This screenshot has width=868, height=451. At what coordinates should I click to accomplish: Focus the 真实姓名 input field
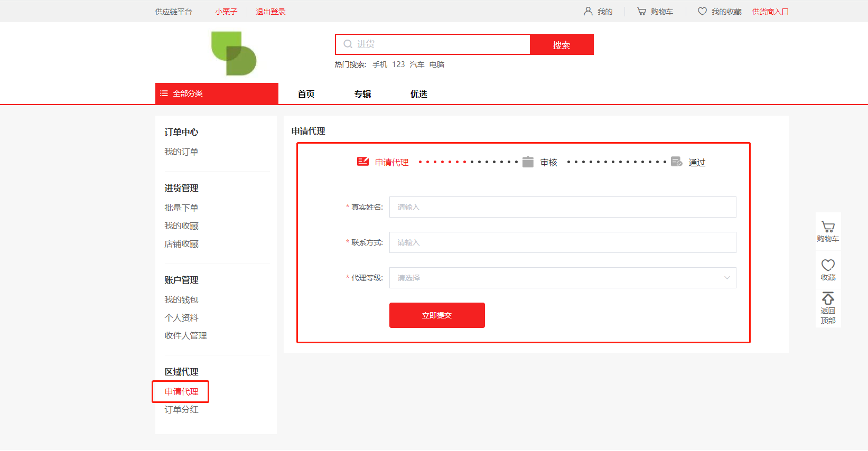(x=562, y=207)
